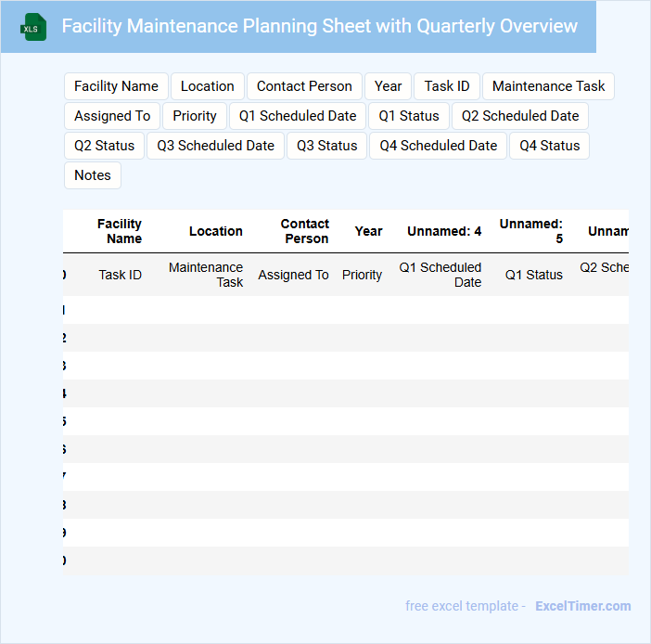651x644 pixels.
Task: Click the Location tag chip
Action: (207, 86)
